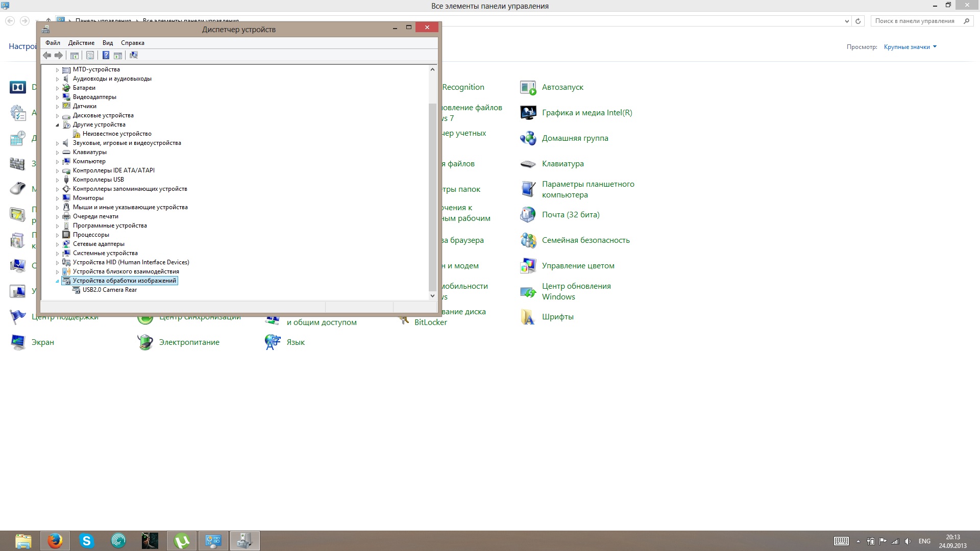
Task: Select the USB2.0 Camera Rear device
Action: [109, 290]
